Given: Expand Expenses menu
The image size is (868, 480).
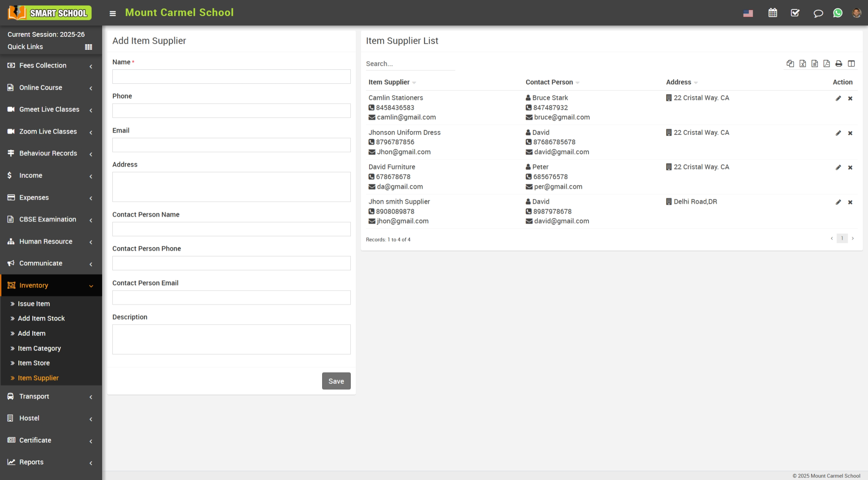Looking at the screenshot, I should point(51,197).
